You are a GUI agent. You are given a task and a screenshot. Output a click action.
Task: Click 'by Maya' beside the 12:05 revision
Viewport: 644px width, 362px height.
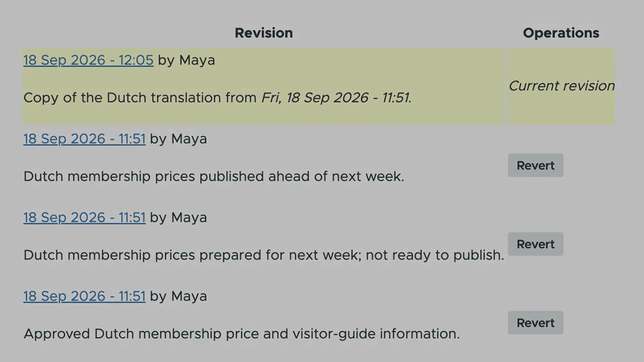click(187, 60)
